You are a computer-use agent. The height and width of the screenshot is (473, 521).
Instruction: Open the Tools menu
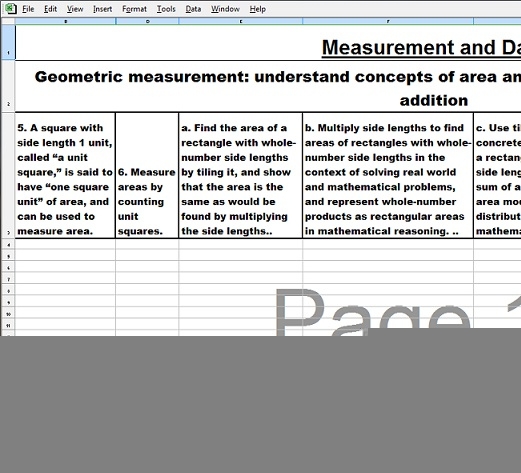166,9
